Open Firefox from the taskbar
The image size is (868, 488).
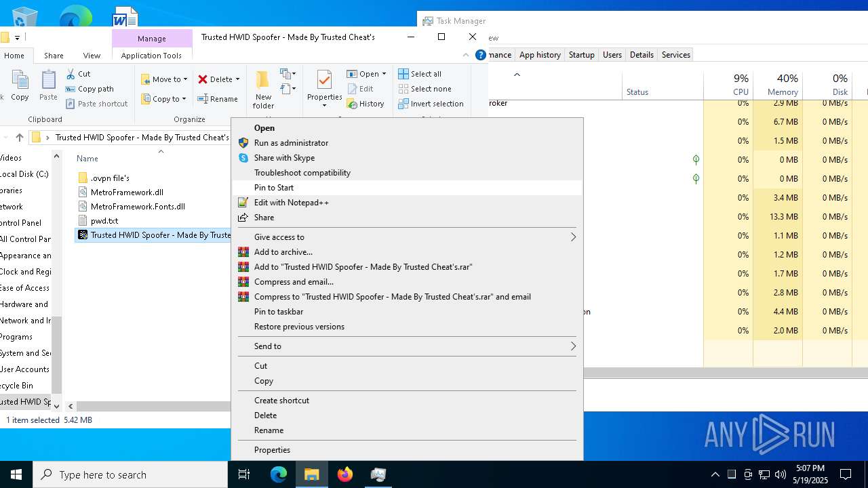[x=345, y=474]
